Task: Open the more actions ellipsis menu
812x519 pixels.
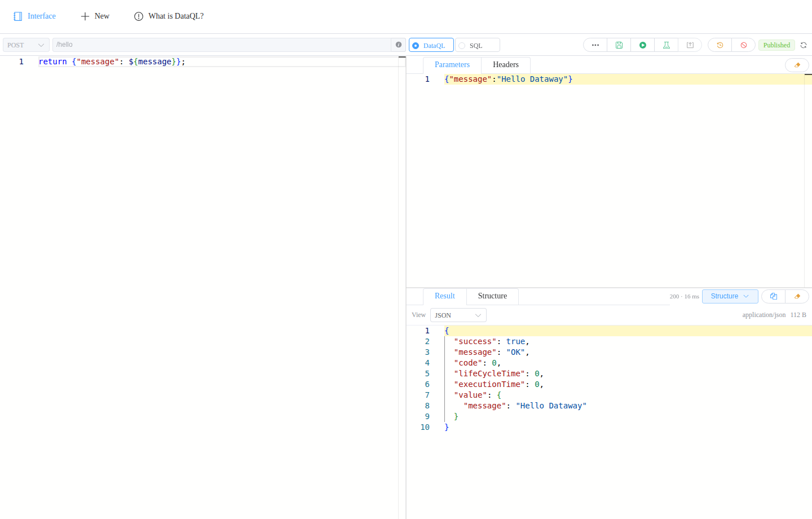Action: (x=595, y=45)
